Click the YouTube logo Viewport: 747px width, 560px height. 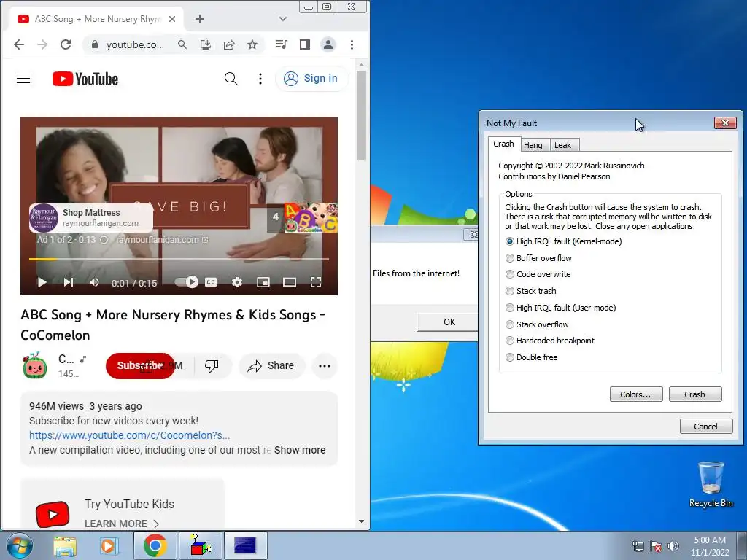point(85,79)
